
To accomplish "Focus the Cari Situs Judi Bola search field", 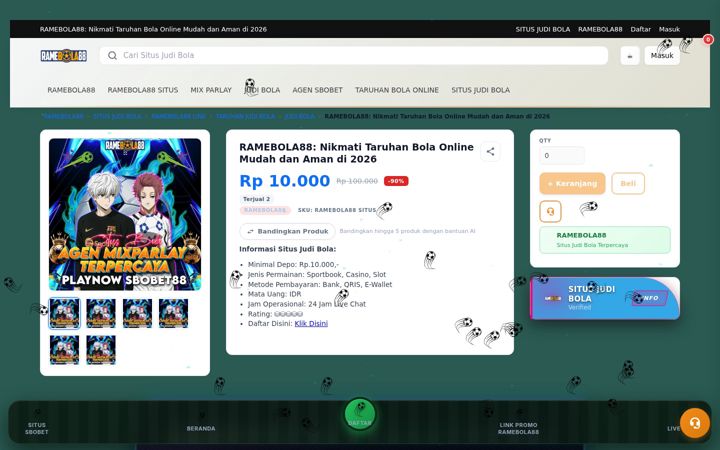I will tap(354, 55).
